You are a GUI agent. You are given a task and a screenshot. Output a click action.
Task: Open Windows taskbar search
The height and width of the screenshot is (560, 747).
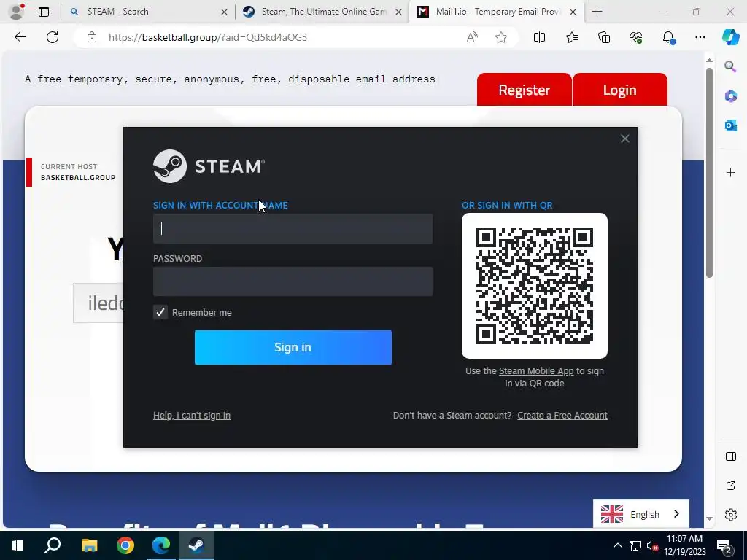click(53, 545)
